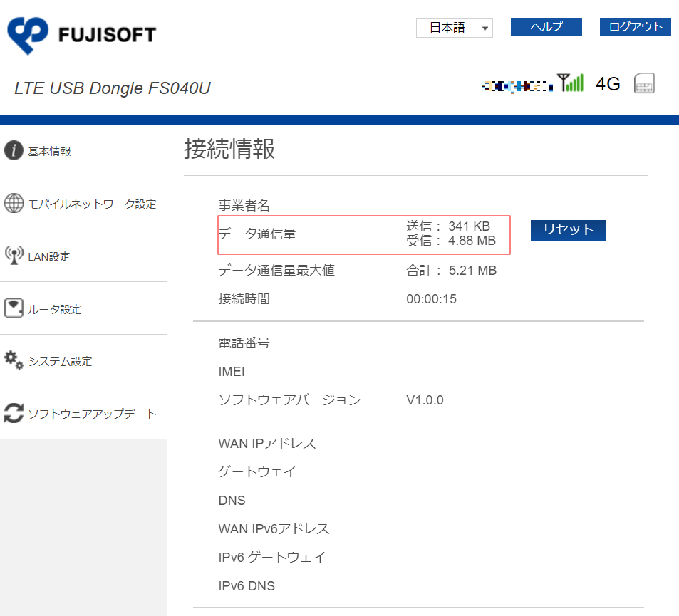Viewport: 679px width, 616px height.
Task: Click the ゲートウェイ label
Action: point(257,472)
